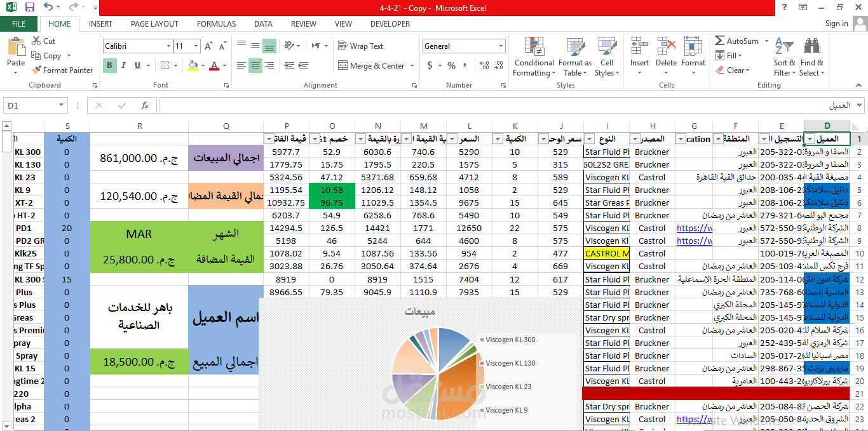
Task: Toggle Italic formatting
Action: click(x=123, y=65)
